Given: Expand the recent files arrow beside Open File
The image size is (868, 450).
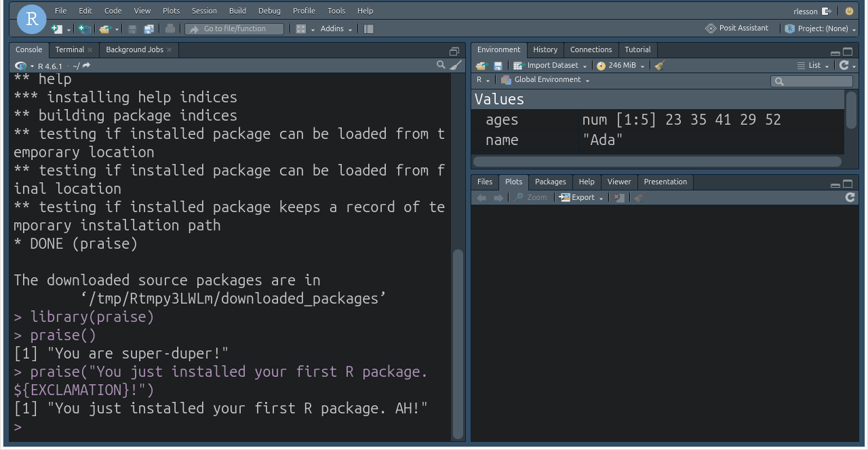Looking at the screenshot, I should click(x=117, y=29).
